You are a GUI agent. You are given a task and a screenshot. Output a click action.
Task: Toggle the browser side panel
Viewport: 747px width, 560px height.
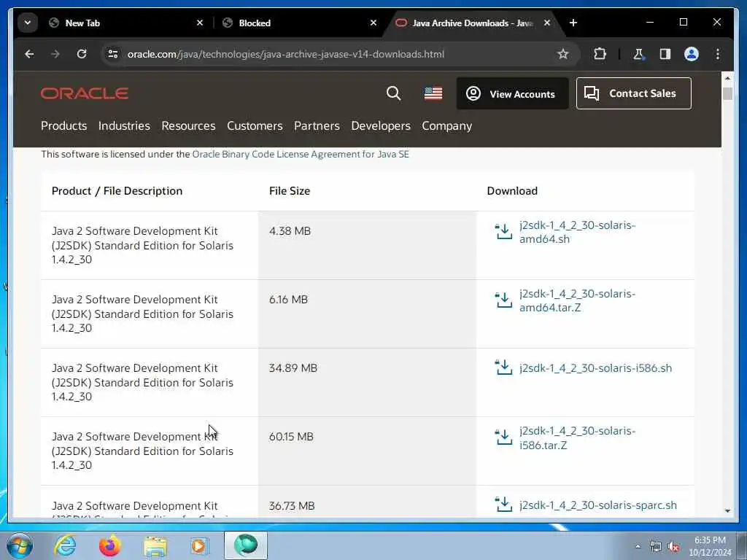(x=665, y=54)
